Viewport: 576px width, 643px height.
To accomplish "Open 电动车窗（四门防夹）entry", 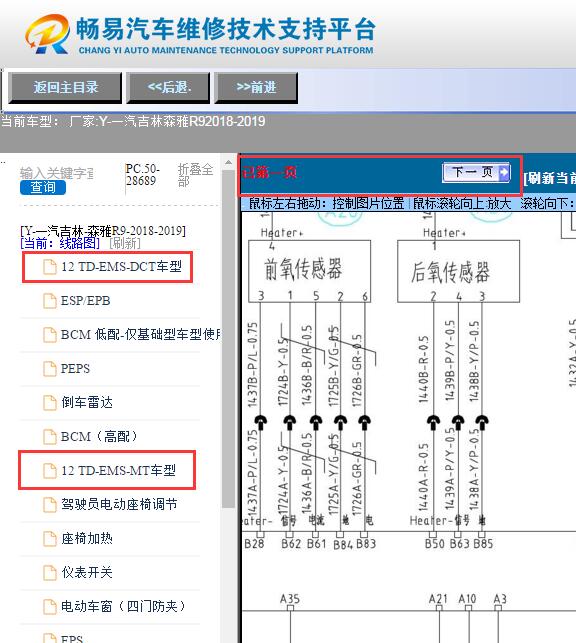I will 123,607.
